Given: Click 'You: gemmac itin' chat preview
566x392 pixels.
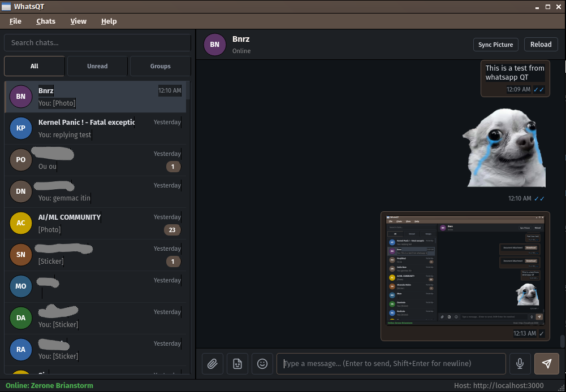Looking at the screenshot, I should tap(64, 198).
